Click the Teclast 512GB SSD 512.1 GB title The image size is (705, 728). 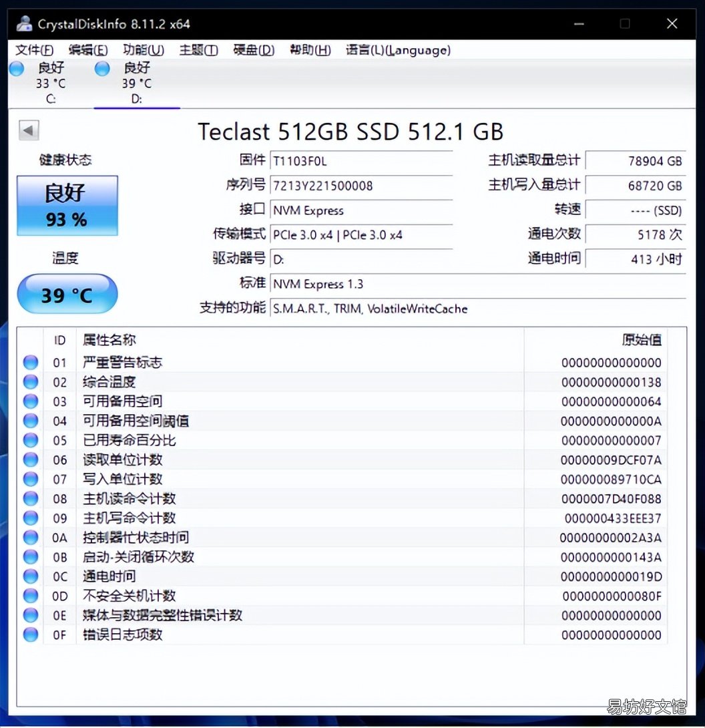pos(351,132)
